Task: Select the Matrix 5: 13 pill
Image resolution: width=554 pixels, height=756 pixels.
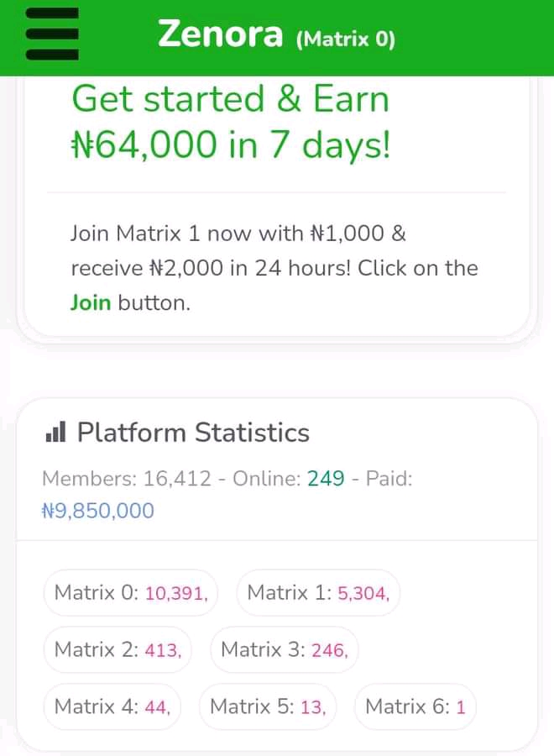Action: (268, 706)
